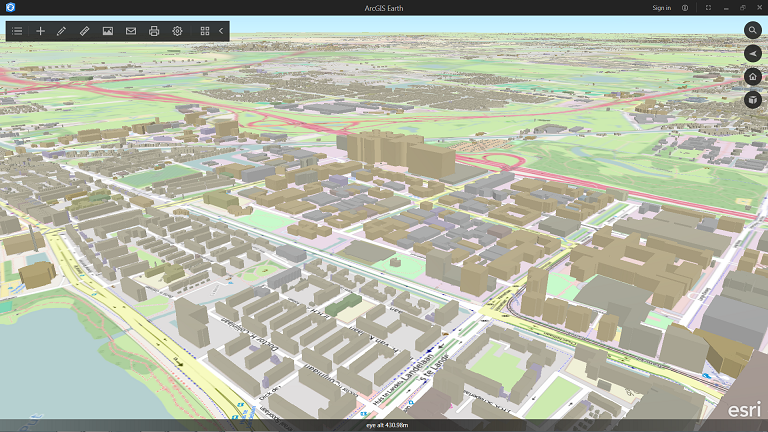The width and height of the screenshot is (768, 432).
Task: Select the Draw pencil tool
Action: pos(62,31)
